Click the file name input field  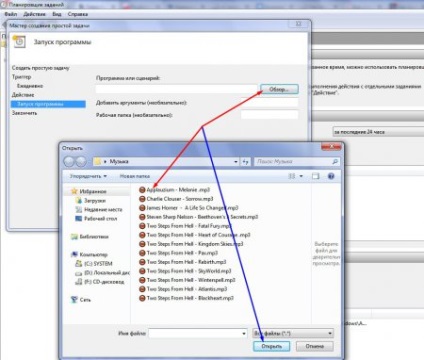click(x=198, y=333)
